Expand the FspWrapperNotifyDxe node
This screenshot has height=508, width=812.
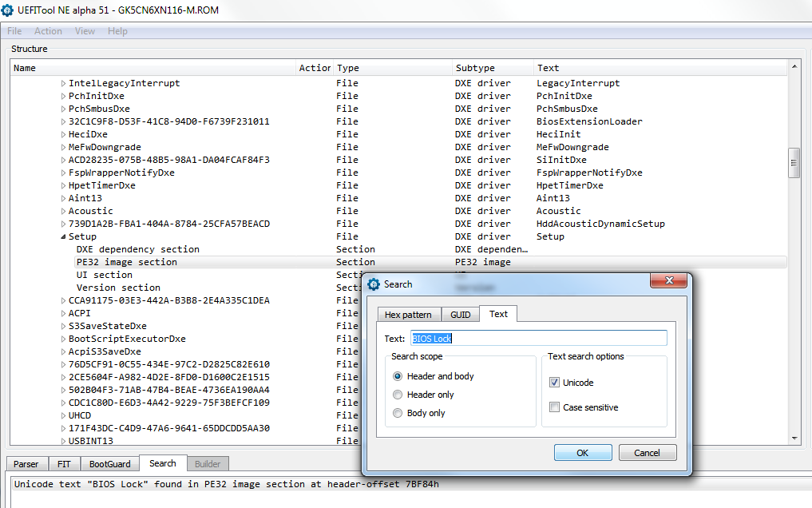63,173
